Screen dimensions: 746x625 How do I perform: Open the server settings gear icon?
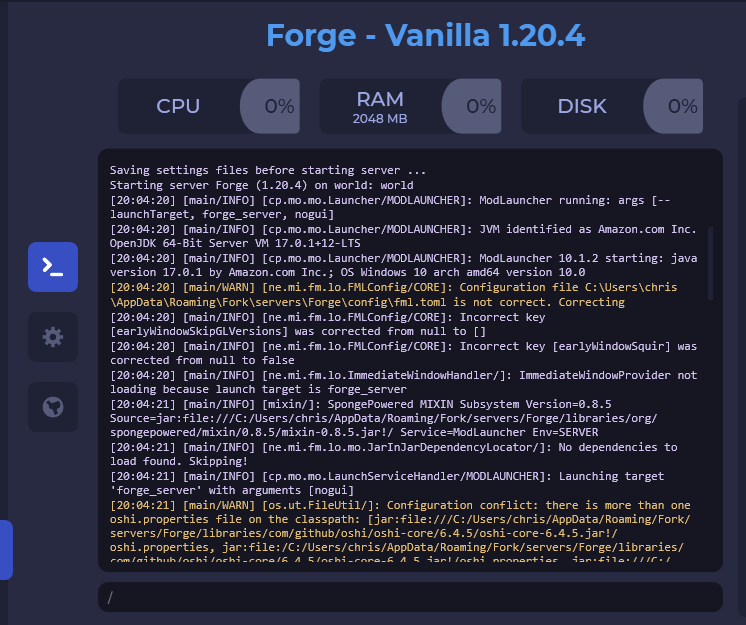tap(53, 337)
